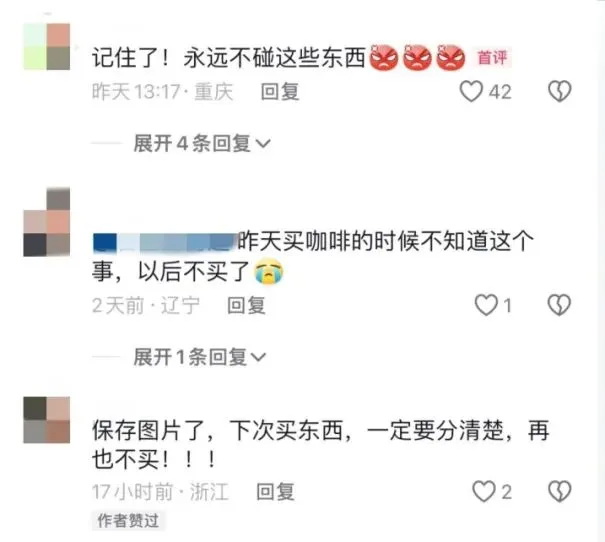Reply to the Chongqing comment via 回复
605x542 pixels.
280,92
